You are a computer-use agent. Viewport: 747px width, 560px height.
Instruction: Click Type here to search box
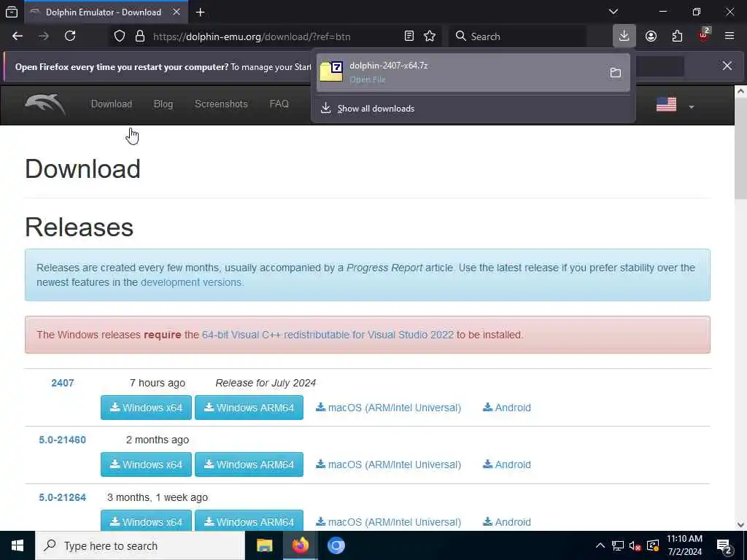(140, 545)
